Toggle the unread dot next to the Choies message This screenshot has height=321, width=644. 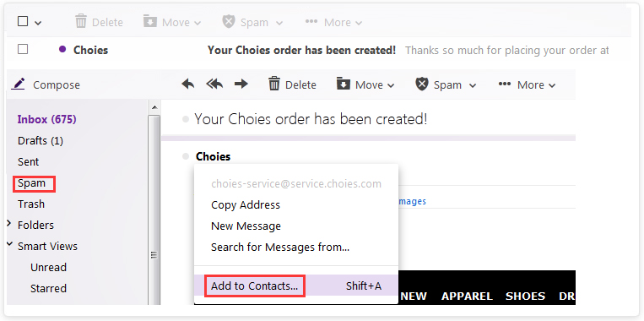tap(62, 49)
